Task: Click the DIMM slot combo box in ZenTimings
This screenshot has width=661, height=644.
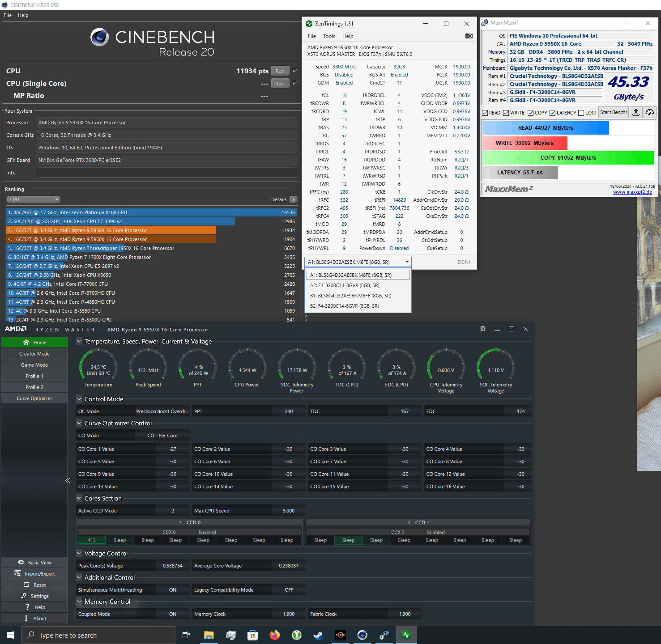Action: click(x=358, y=262)
